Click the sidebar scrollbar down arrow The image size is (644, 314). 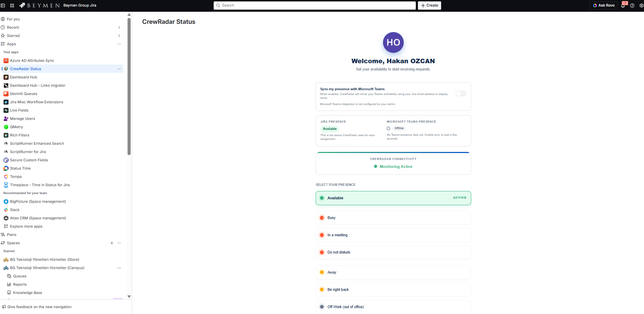(x=129, y=296)
